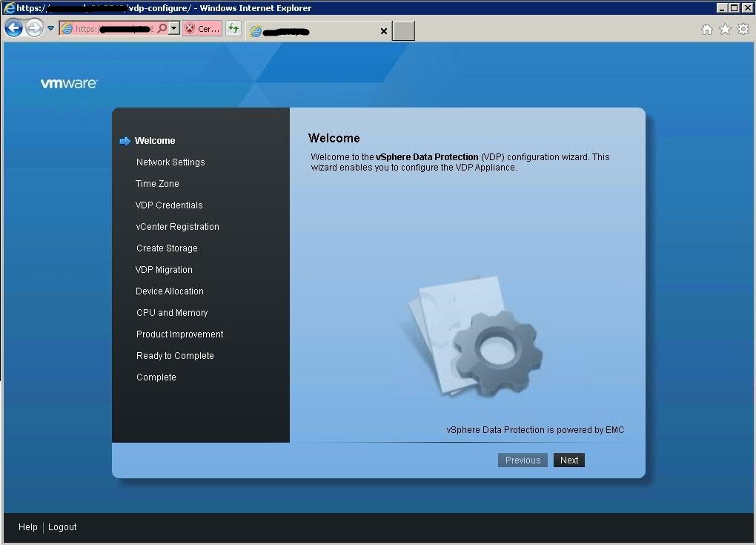Click the Next button
The image size is (756, 545).
click(x=569, y=460)
